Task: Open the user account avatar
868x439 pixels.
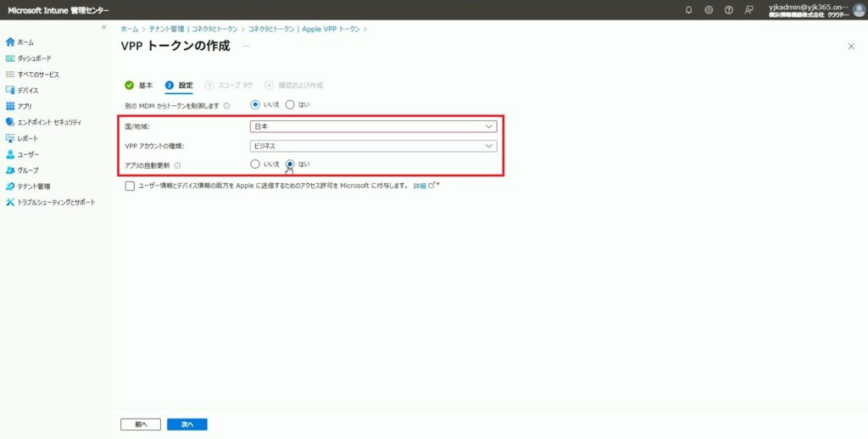Action: (x=859, y=10)
